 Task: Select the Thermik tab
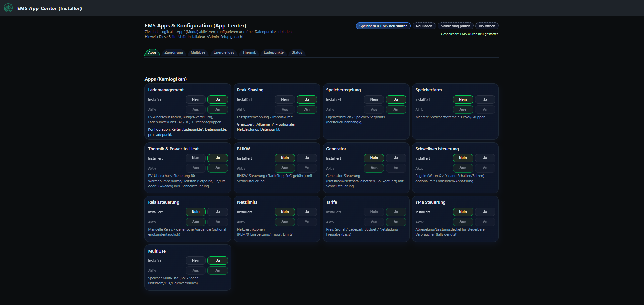[x=249, y=53]
